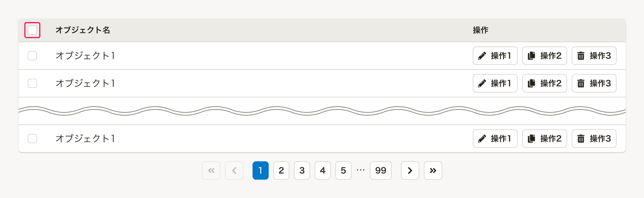Viewport: 644px width, 198px height.
Task: Go to page 4 in pagination
Action: [322, 171]
